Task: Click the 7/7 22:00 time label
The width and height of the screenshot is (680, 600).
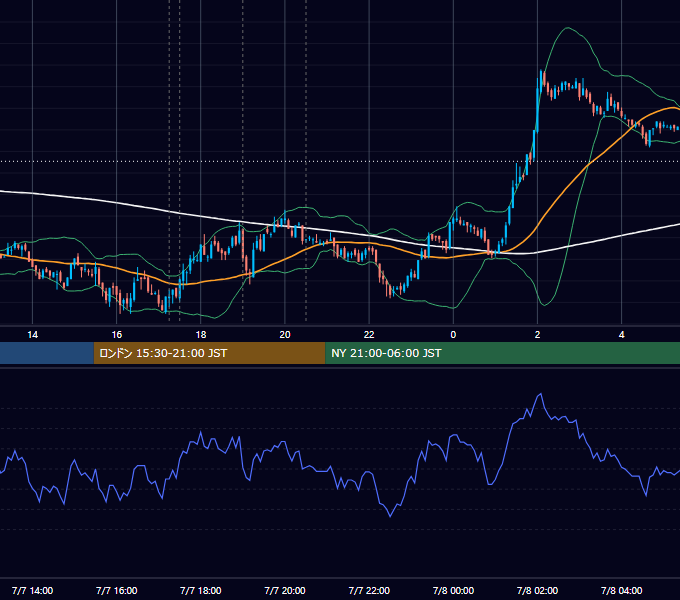Action: click(369, 591)
